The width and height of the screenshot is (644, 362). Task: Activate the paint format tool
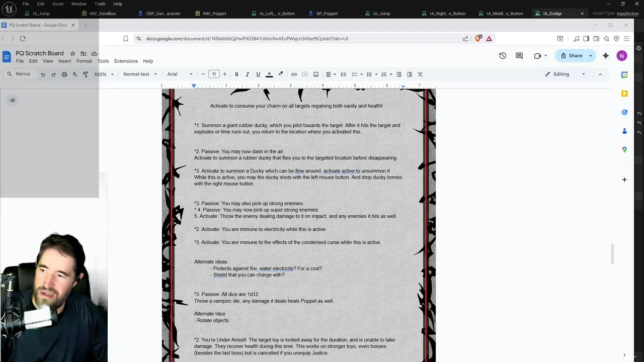tap(86, 74)
